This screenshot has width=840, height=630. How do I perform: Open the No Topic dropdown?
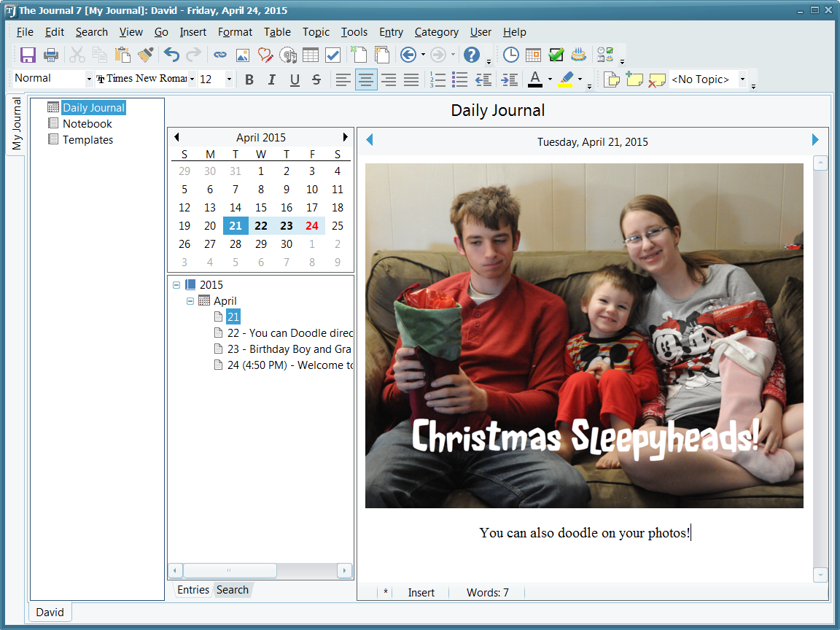pyautogui.click(x=743, y=79)
